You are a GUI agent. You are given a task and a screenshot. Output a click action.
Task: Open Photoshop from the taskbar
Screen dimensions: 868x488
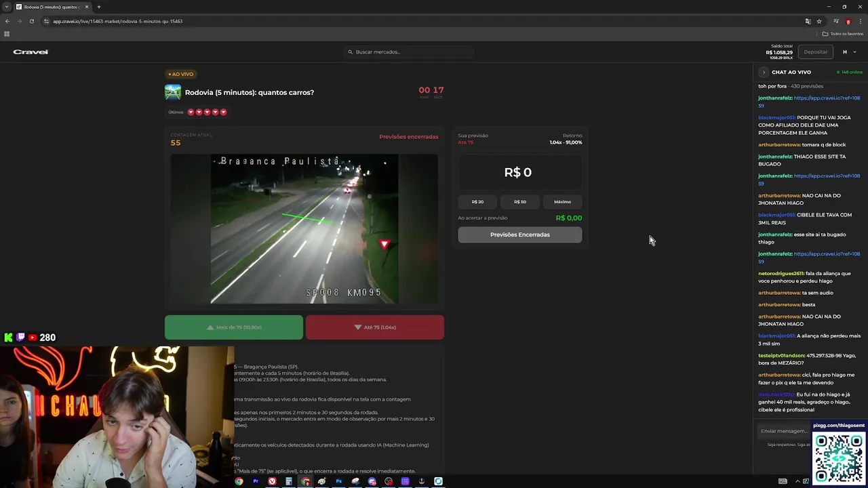click(338, 481)
